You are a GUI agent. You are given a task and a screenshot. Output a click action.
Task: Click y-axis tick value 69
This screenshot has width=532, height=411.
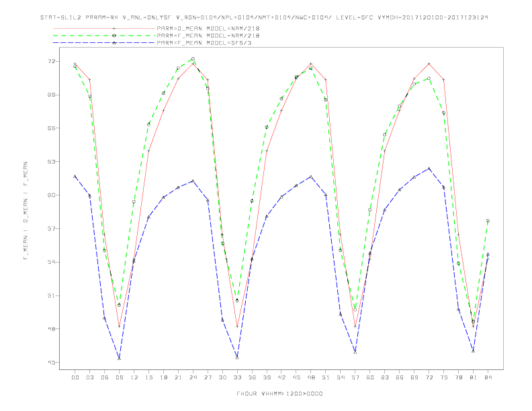coord(51,95)
